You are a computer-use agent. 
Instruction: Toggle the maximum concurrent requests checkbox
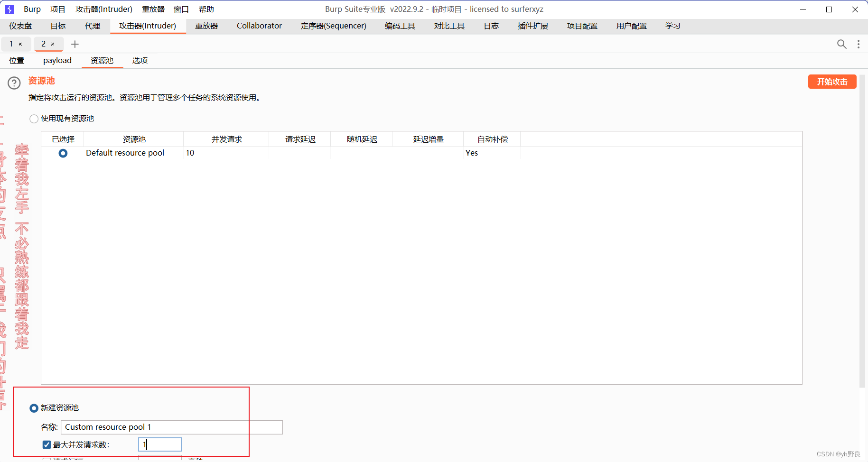[47, 444]
